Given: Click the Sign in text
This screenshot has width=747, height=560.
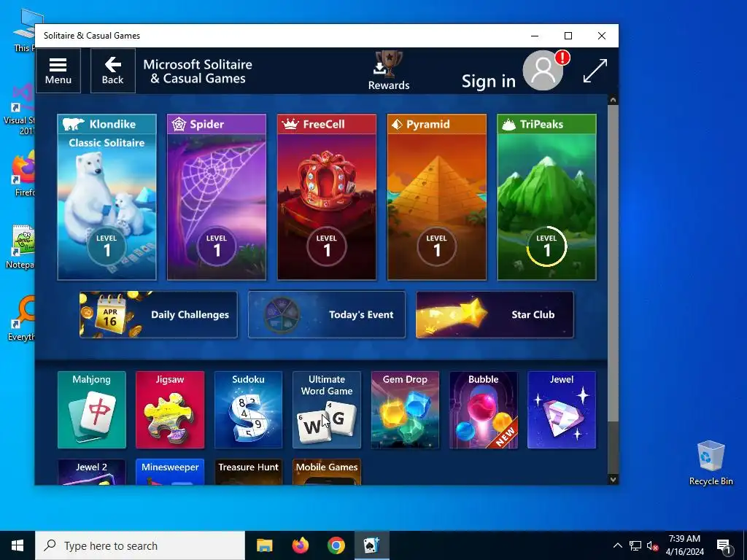Looking at the screenshot, I should pyautogui.click(x=488, y=82).
